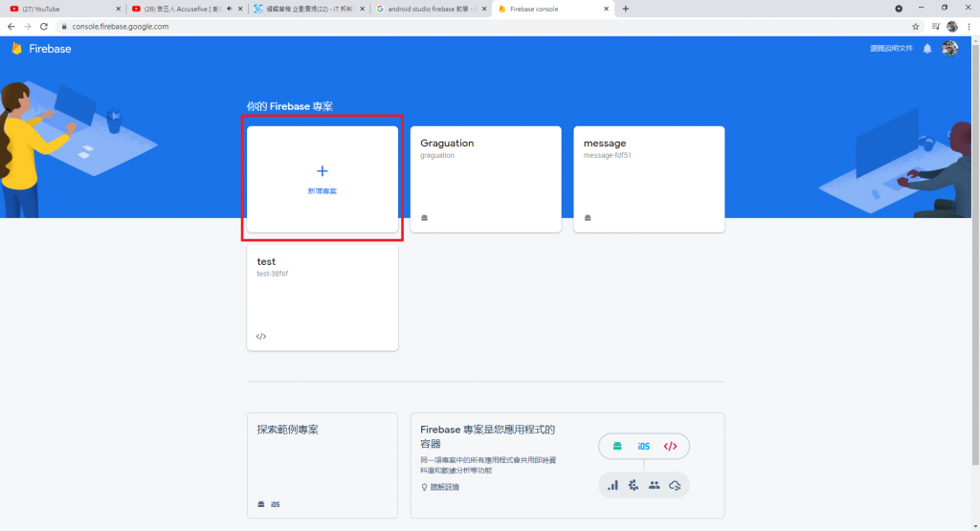980x531 pixels.
Task: Click the 'message-fdf51' project ID text
Action: [608, 156]
